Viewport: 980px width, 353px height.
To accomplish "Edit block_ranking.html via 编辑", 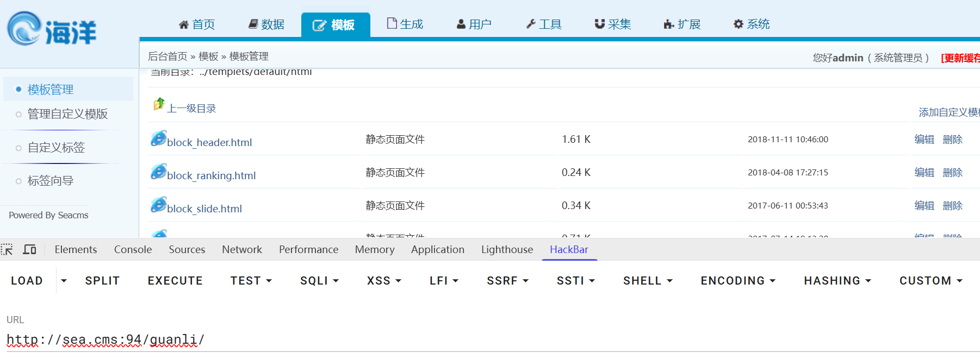I will tap(924, 173).
